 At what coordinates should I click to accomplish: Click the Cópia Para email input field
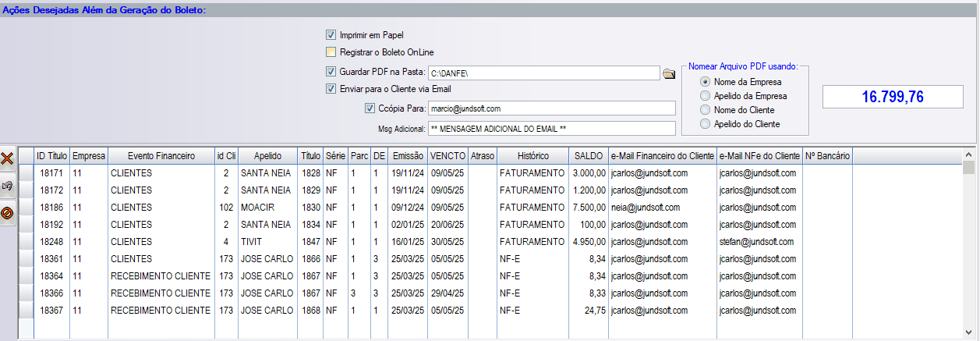[x=551, y=108]
